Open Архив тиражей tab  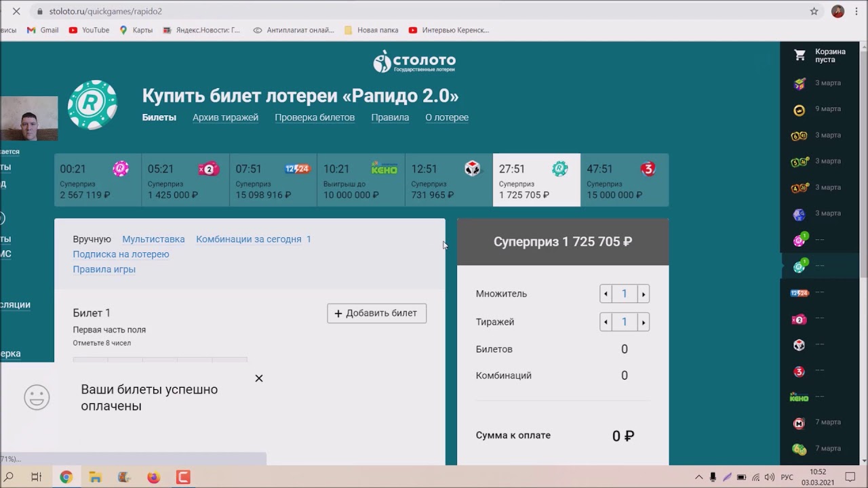click(x=225, y=117)
